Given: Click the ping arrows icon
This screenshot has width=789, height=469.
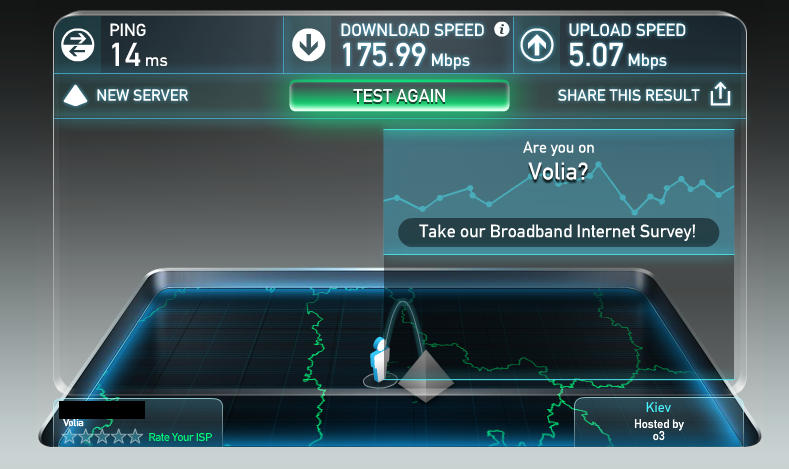Looking at the screenshot, I should (x=77, y=45).
